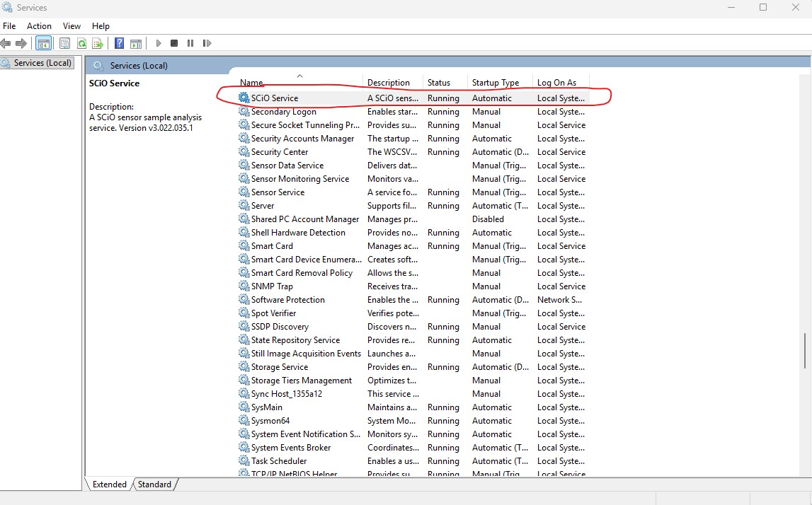Screen dimensions: 812x505
Task: Click the Restart Service toolbar icon
Action: pyautogui.click(x=207, y=43)
